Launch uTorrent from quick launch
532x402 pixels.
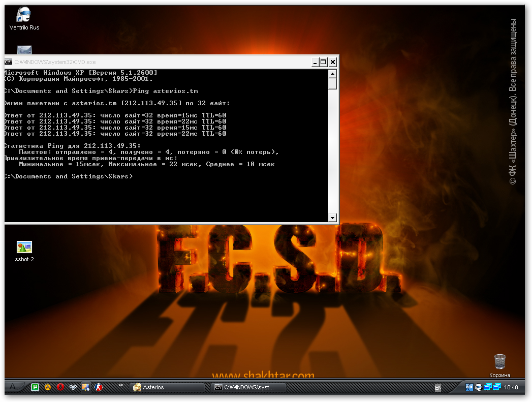(35, 387)
